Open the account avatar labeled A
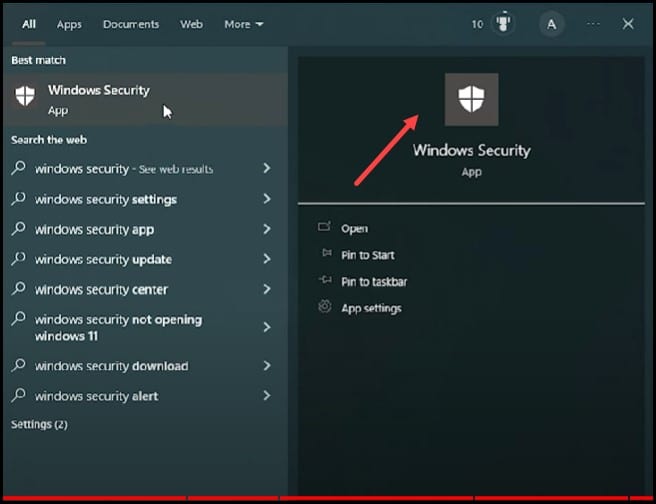Image resolution: width=656 pixels, height=504 pixels. (x=551, y=24)
